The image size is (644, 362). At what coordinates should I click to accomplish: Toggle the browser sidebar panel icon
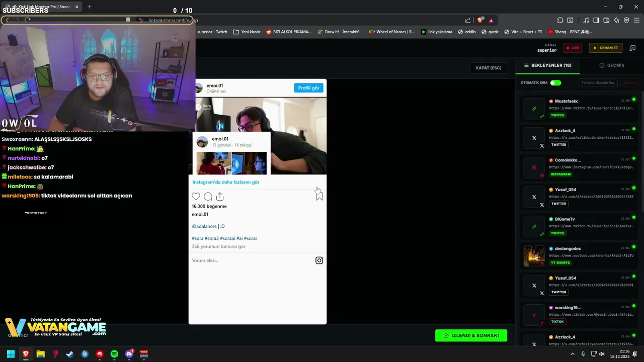point(596,20)
